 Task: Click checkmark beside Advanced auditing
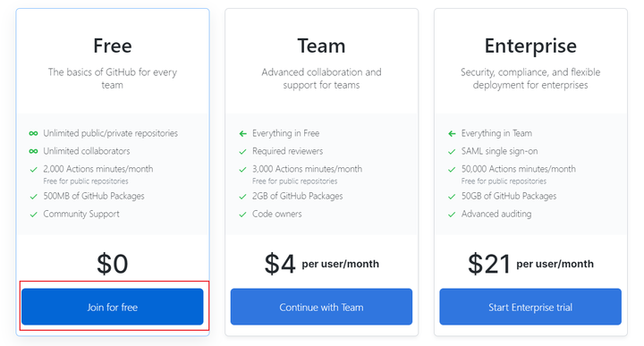click(452, 215)
